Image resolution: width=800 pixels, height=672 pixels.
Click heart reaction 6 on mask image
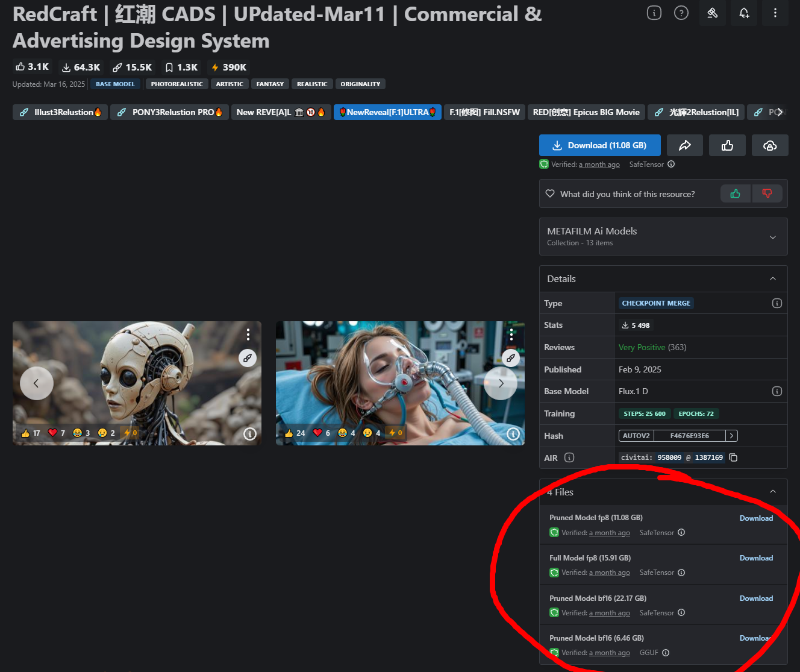pos(321,433)
